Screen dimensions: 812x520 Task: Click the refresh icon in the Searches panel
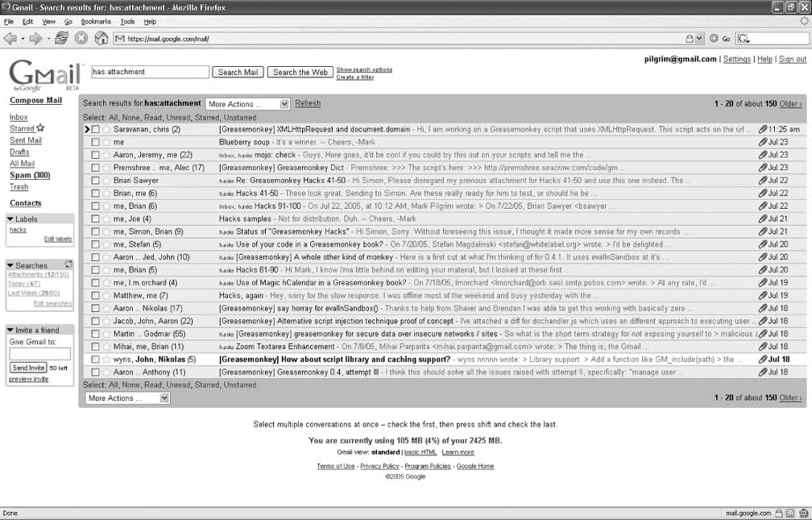click(x=68, y=264)
